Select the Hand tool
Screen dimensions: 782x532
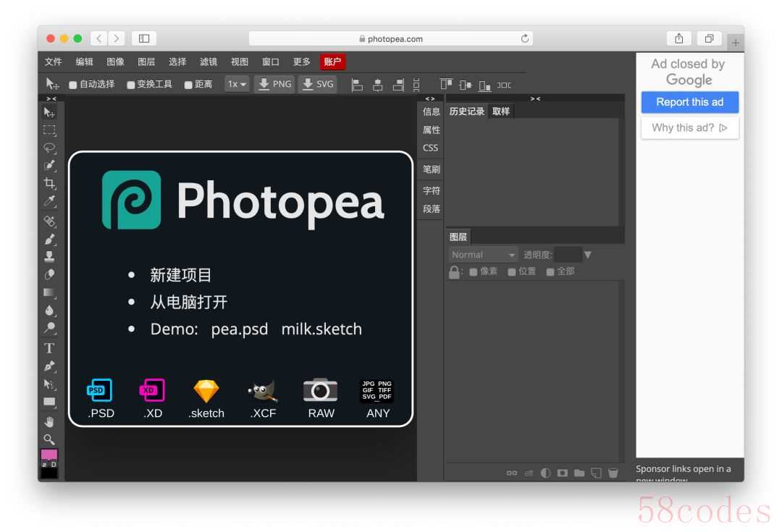[49, 422]
